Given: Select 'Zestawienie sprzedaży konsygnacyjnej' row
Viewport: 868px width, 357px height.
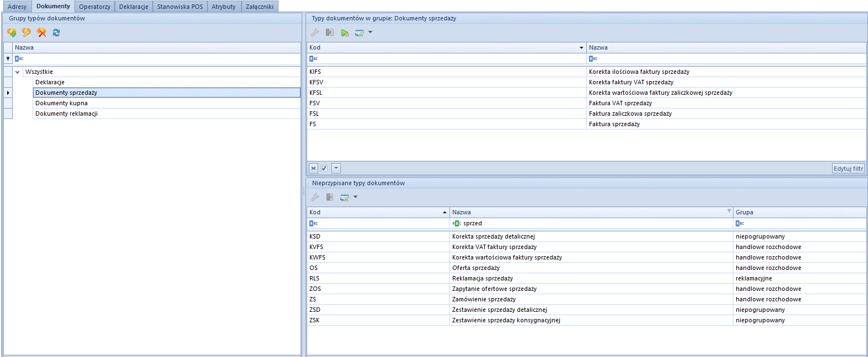Looking at the screenshot, I should tap(587, 320).
